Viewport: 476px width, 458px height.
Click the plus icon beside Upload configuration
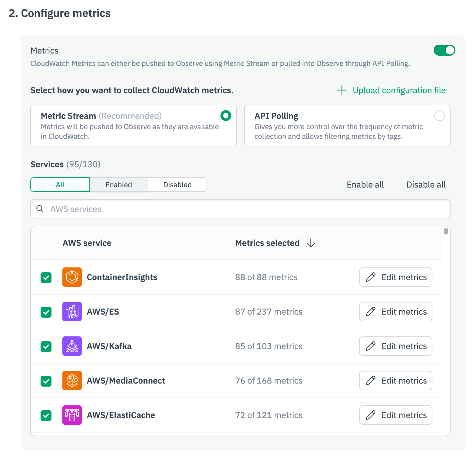[x=342, y=90]
